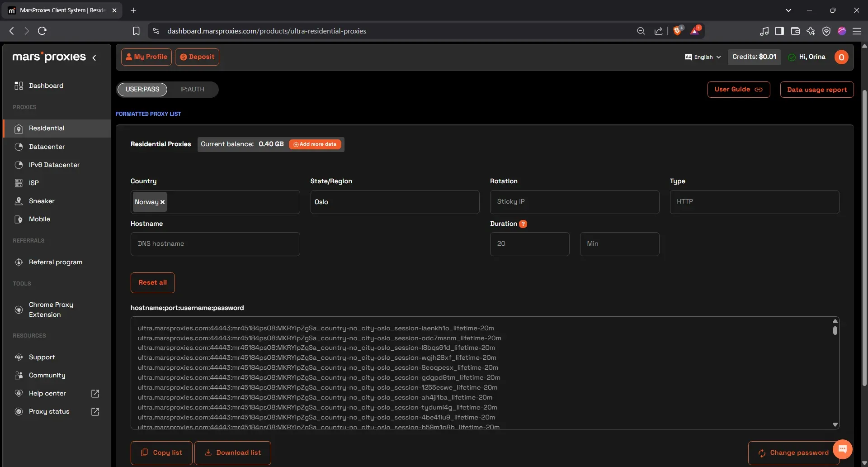Viewport: 868px width, 467px height.
Task: Open the English language dropdown
Action: [x=703, y=57]
